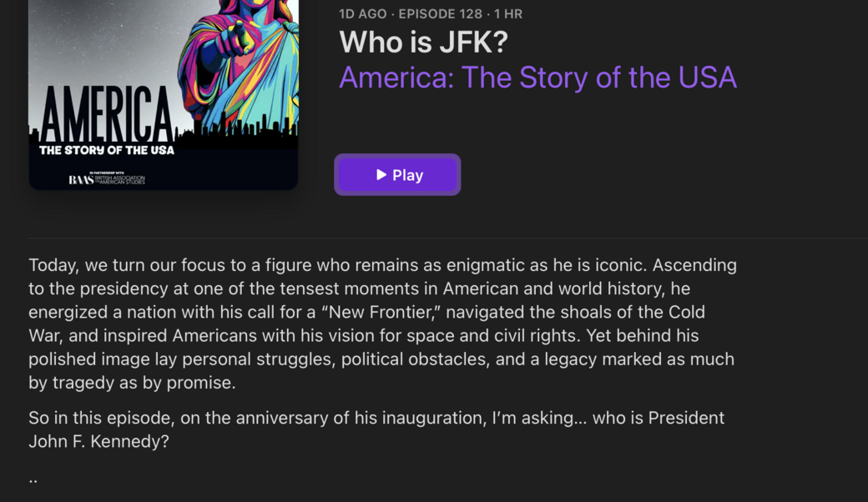The width and height of the screenshot is (868, 502).
Task: Click the word Play on the button
Action: (408, 175)
